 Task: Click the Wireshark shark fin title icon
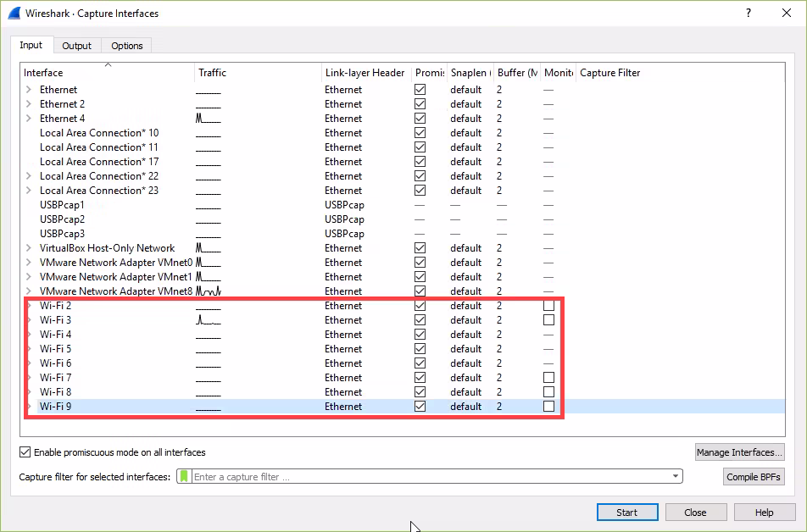click(14, 13)
